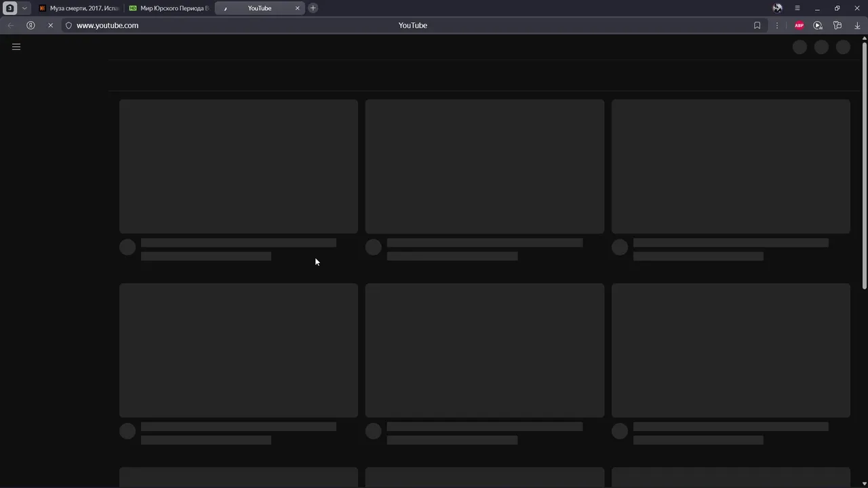
Task: Expand the tab list dropdown arrow
Action: (x=24, y=8)
